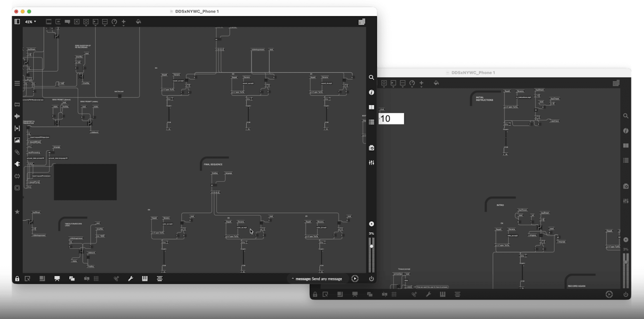Click the number box showing 10
Image resolution: width=644 pixels, height=319 pixels.
[391, 119]
